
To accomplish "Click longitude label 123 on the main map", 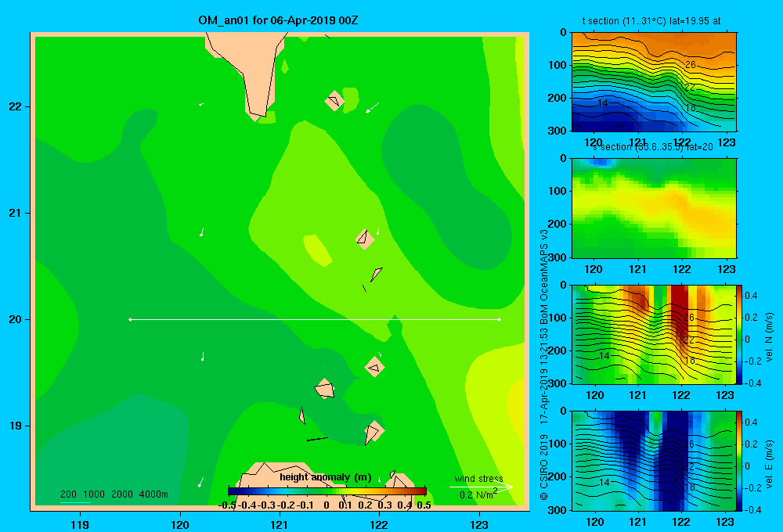I will tap(479, 524).
